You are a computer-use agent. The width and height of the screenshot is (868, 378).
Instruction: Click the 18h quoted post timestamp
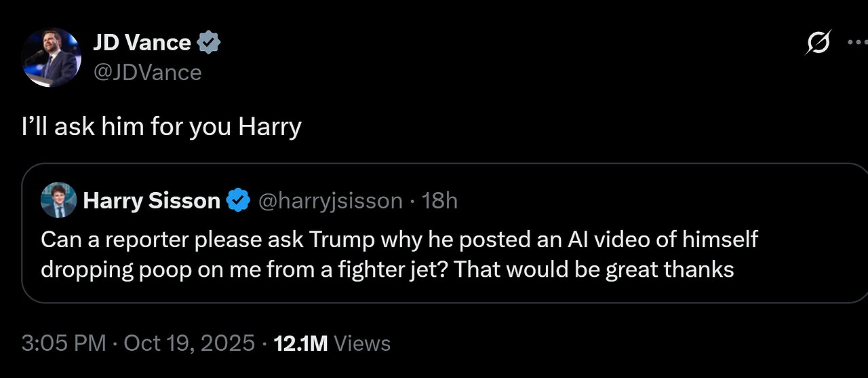[439, 201]
